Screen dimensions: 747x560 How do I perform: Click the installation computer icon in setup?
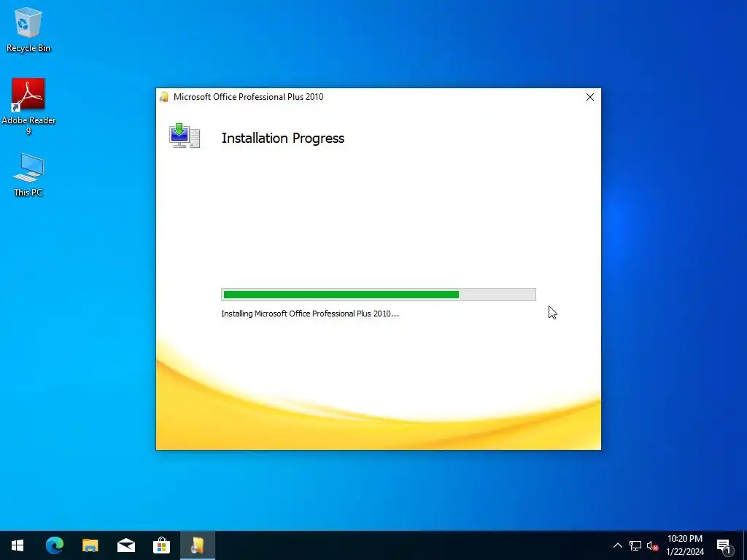click(x=185, y=136)
